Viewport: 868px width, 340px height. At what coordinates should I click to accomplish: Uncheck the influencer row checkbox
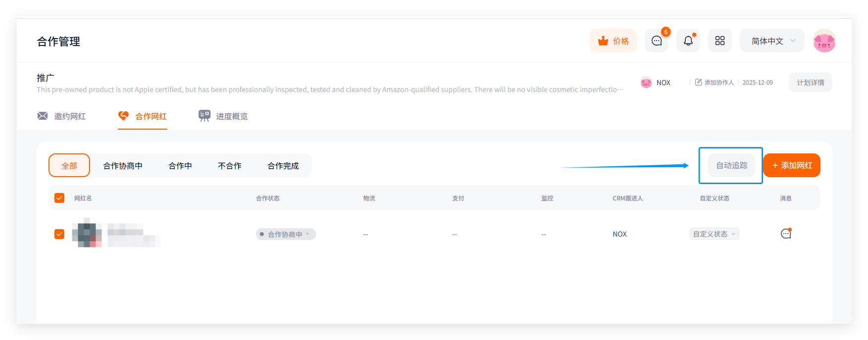click(59, 234)
